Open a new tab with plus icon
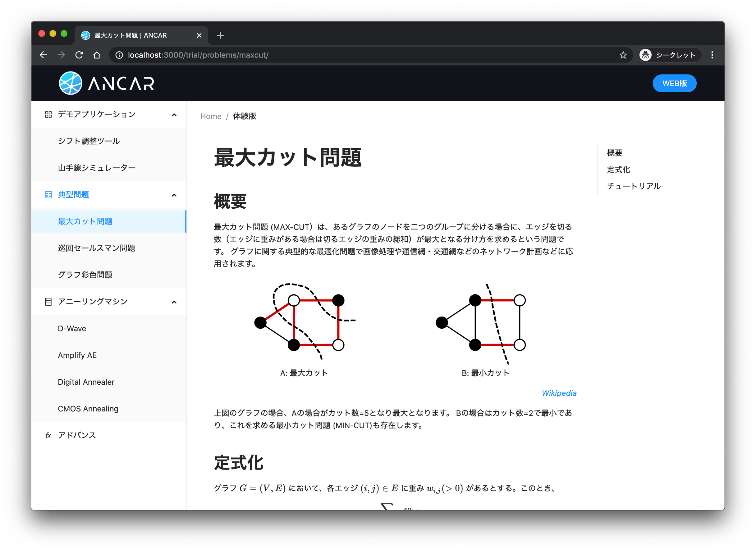The height and width of the screenshot is (551, 756). (x=220, y=35)
